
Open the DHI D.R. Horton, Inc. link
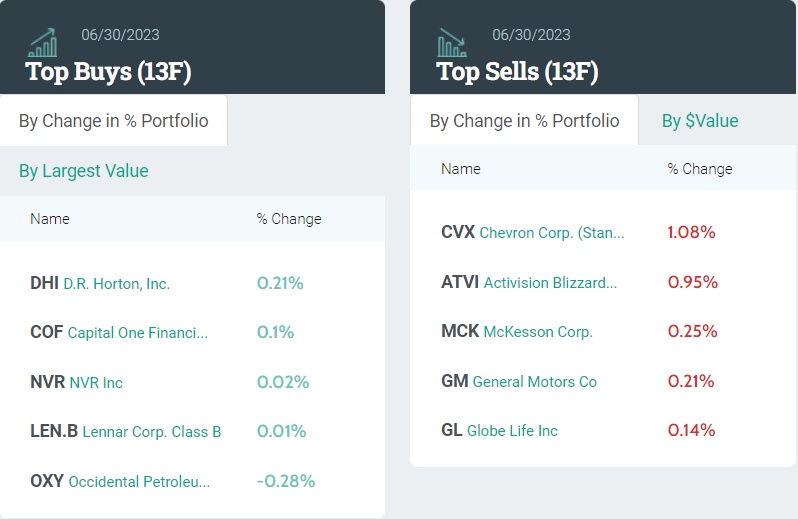coord(100,283)
